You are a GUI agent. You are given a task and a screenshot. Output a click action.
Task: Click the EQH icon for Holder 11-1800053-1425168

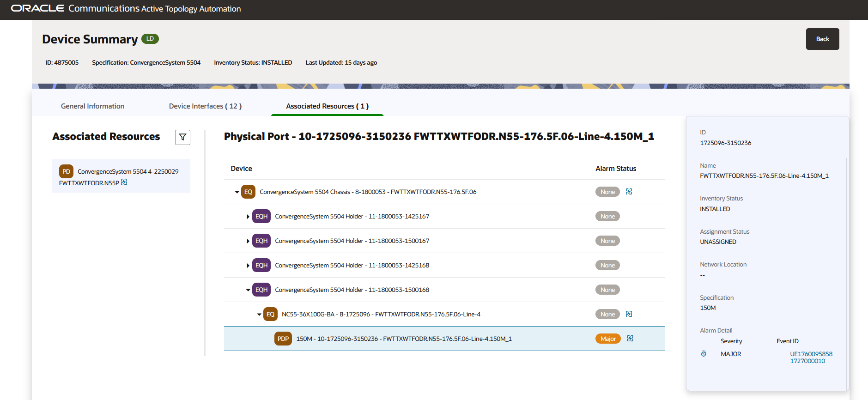point(261,265)
